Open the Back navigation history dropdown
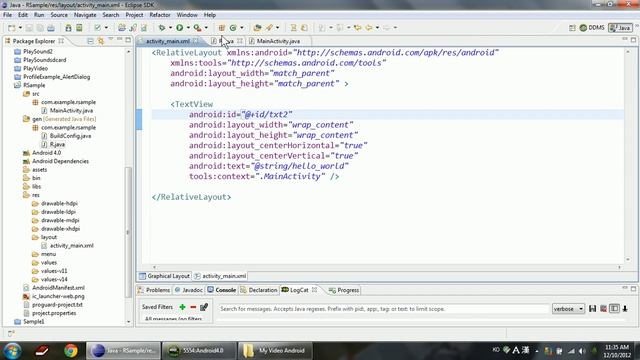The width and height of the screenshot is (640, 360). (377, 28)
